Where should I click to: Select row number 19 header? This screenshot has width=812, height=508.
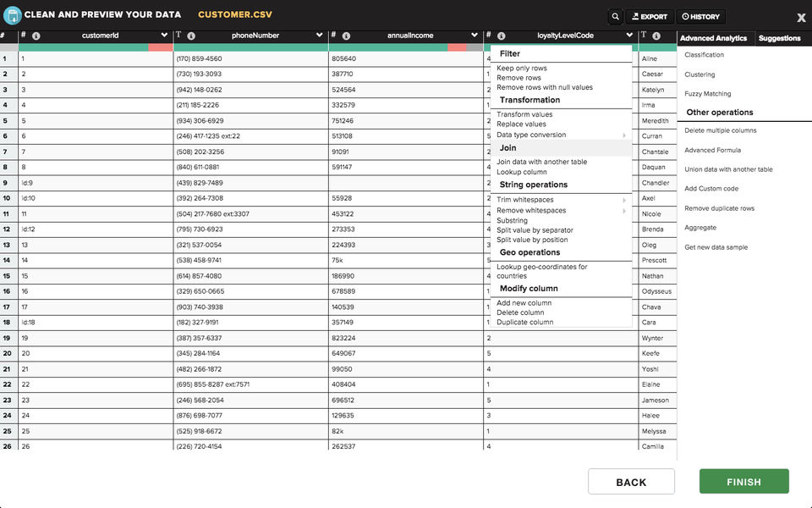pos(7,338)
